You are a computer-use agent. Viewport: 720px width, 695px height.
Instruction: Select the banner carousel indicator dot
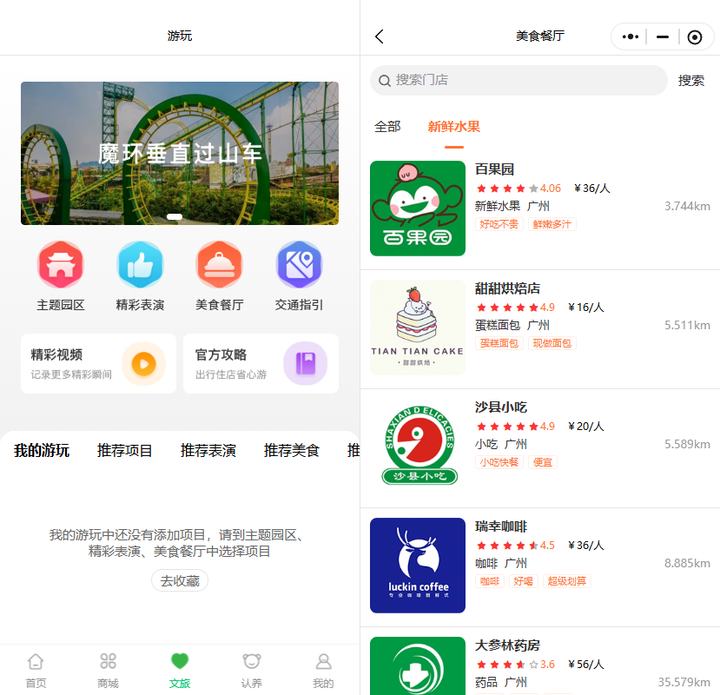point(174,217)
